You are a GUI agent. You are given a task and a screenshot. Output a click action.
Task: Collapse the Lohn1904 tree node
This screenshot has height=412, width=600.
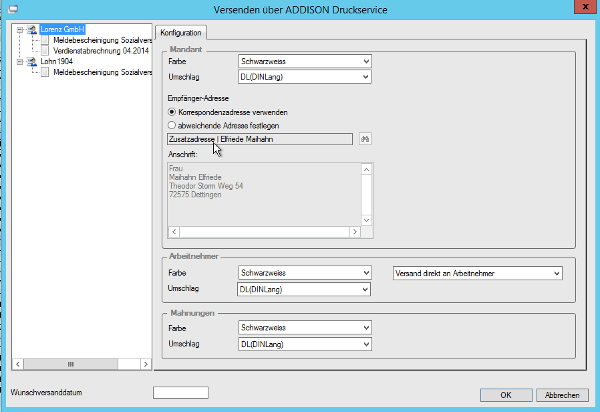pyautogui.click(x=20, y=61)
